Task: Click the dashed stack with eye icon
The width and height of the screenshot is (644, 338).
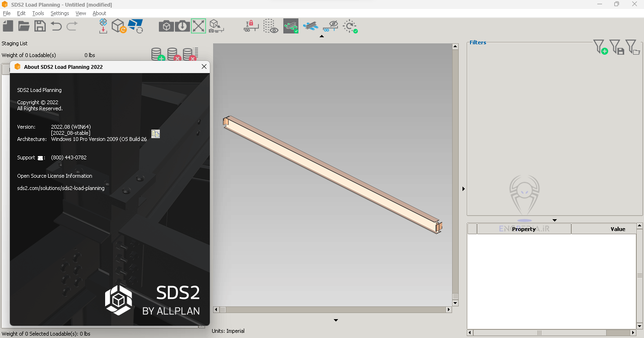Action: [271, 26]
